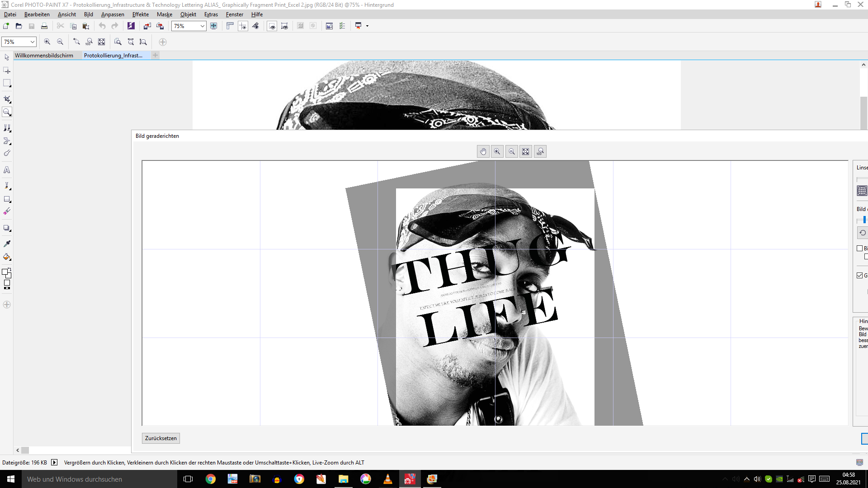Click the Paste icon in toolbar
The width and height of the screenshot is (868, 488).
[86, 26]
